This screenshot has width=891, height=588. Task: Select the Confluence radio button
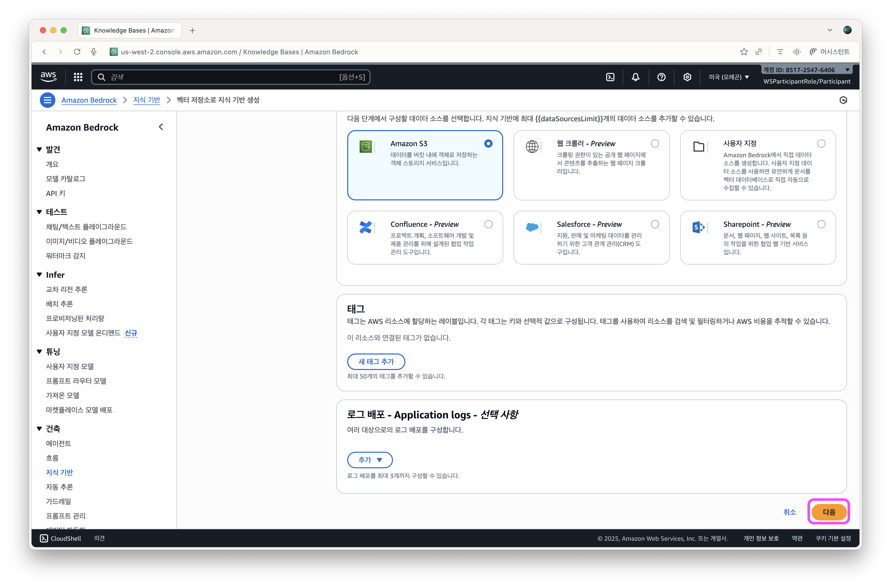pyautogui.click(x=488, y=224)
